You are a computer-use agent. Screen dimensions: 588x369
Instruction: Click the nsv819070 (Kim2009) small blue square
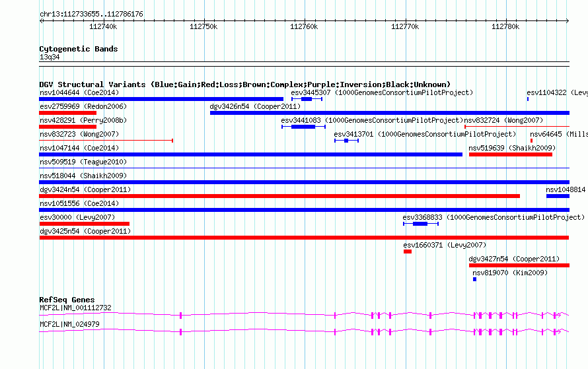pyautogui.click(x=475, y=279)
